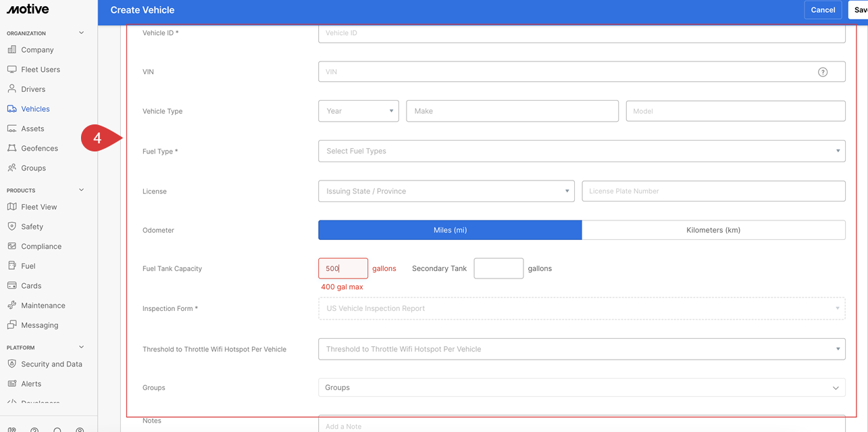Click the Groups people icon
The height and width of the screenshot is (432, 868).
point(11,167)
